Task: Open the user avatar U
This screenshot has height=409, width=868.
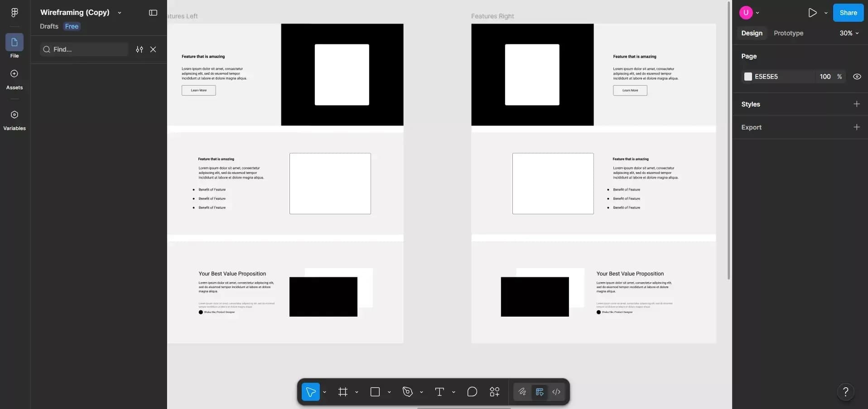Action: pos(746,13)
